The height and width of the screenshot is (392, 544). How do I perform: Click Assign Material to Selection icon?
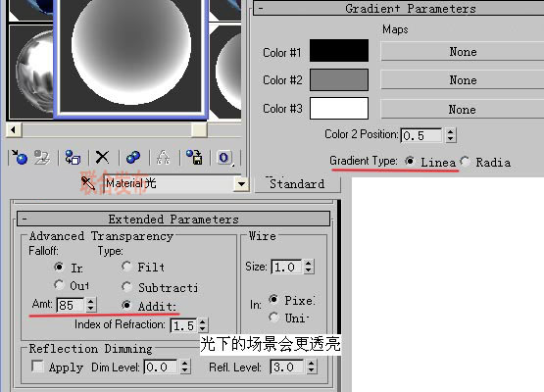click(73, 157)
